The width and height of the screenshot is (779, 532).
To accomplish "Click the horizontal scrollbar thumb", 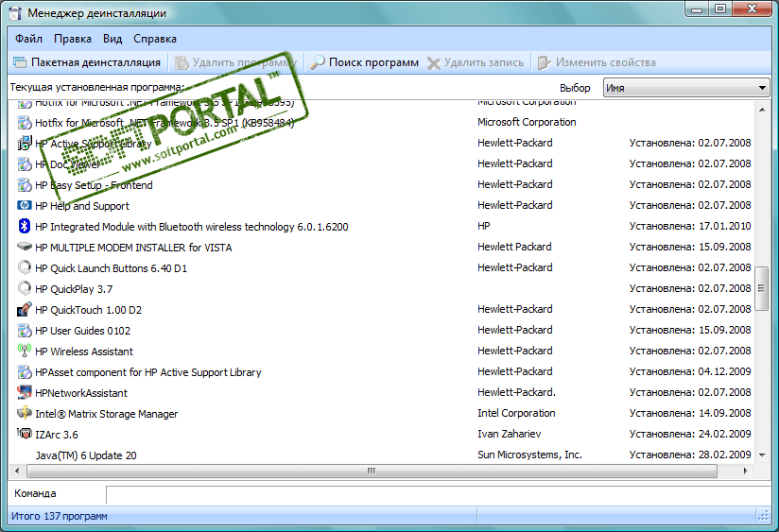I will tap(372, 471).
